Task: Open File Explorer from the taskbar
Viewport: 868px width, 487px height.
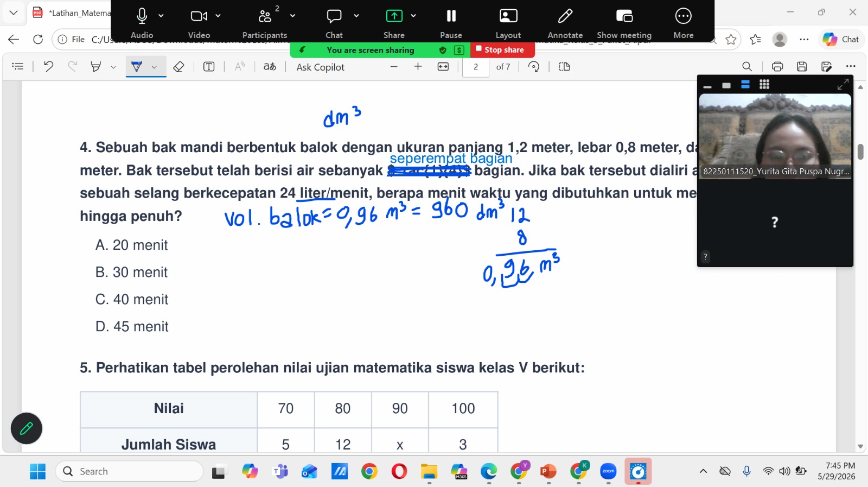Action: point(429,471)
